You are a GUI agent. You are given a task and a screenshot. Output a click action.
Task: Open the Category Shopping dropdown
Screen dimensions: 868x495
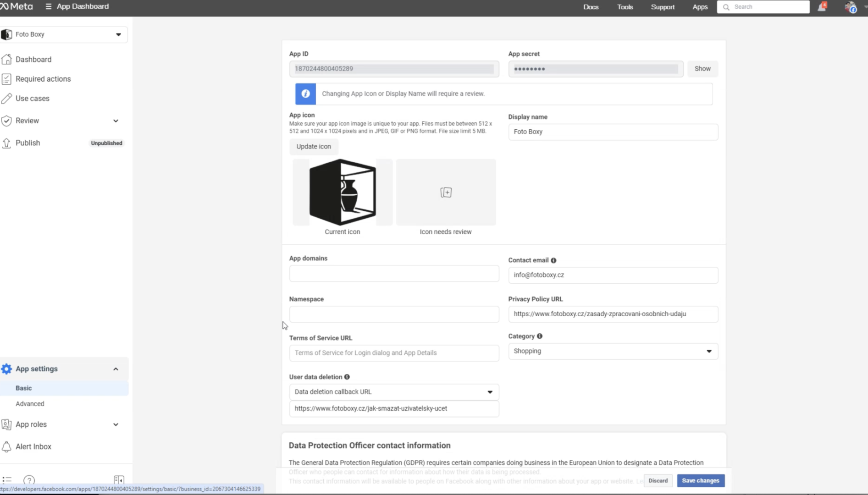point(613,351)
